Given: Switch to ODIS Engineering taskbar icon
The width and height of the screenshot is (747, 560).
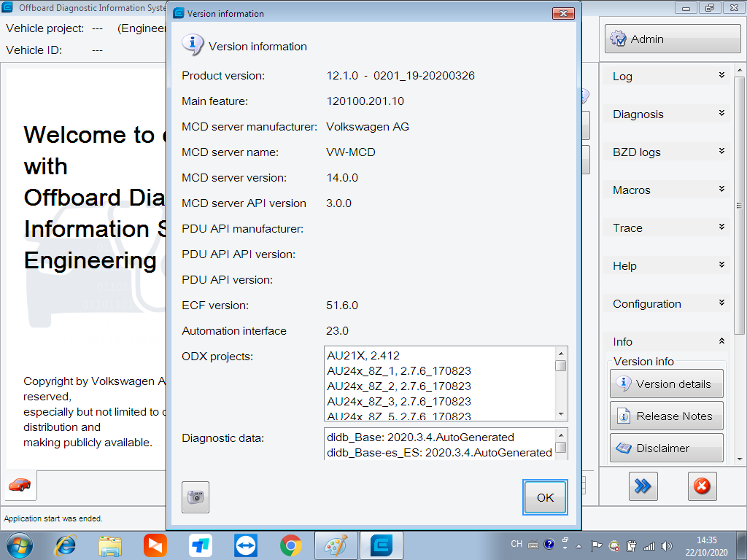Looking at the screenshot, I should click(x=382, y=545).
